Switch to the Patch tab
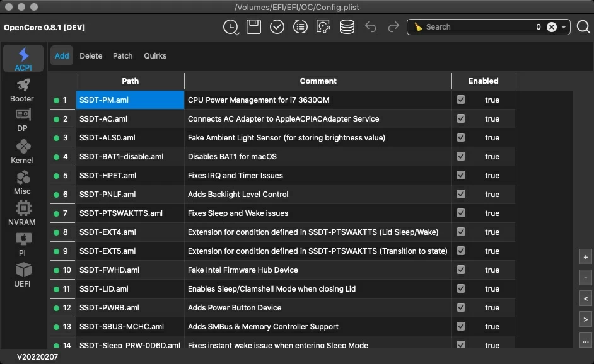Screen dimensions: 594x364 click(x=122, y=55)
